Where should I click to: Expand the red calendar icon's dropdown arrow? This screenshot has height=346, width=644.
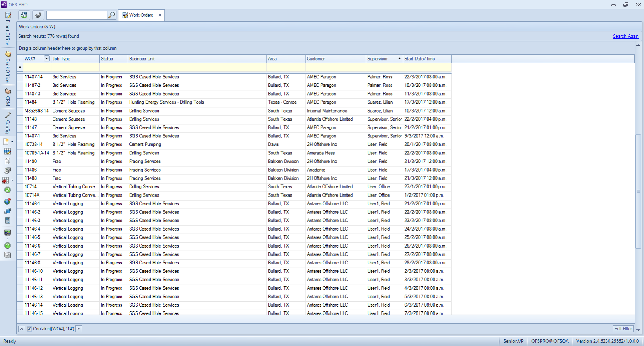(12, 180)
